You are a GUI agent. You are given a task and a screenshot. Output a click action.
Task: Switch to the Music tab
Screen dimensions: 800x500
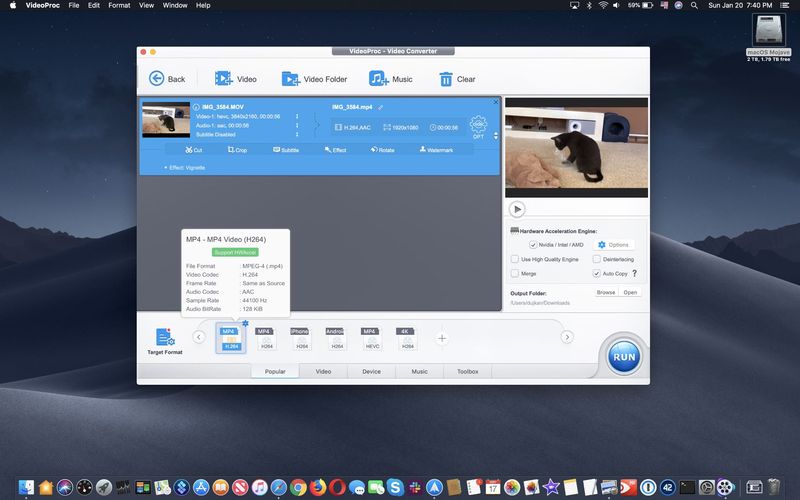[419, 371]
